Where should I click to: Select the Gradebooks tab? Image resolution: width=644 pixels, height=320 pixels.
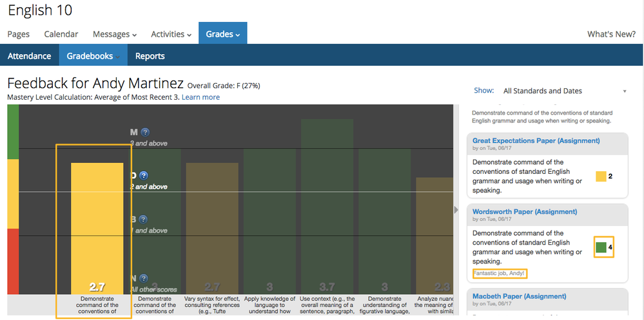click(x=93, y=56)
